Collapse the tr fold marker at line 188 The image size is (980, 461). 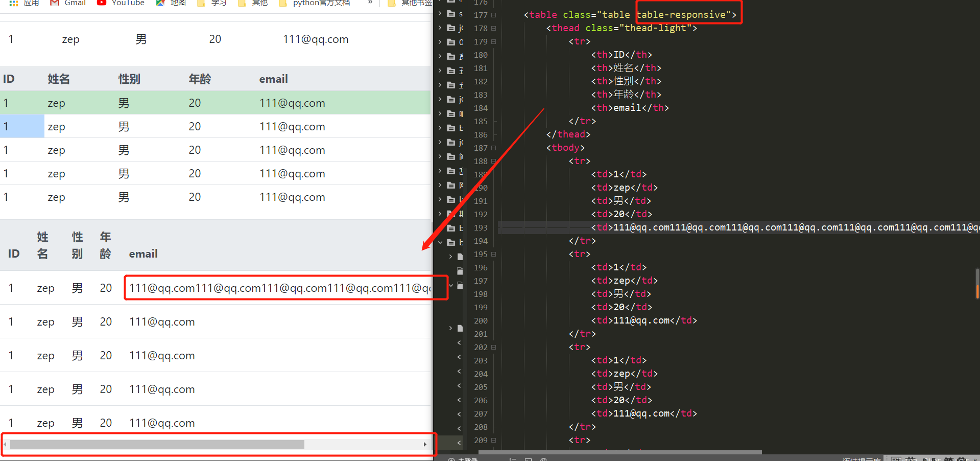pos(494,162)
